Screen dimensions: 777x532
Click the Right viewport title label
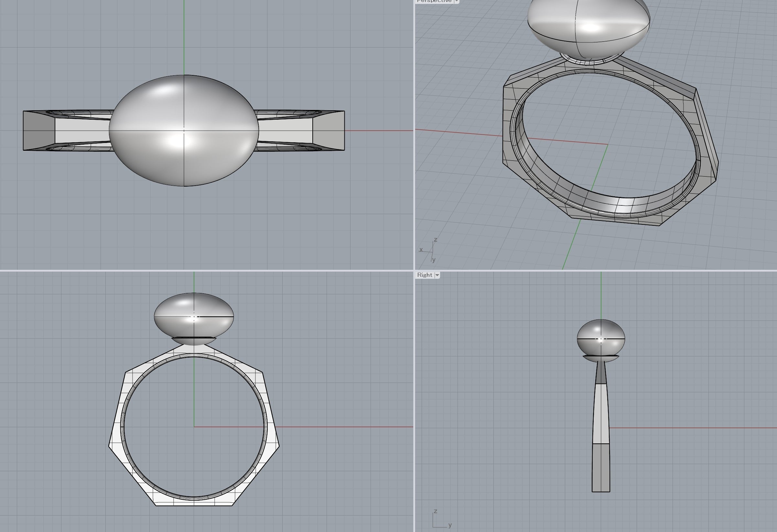click(x=425, y=275)
